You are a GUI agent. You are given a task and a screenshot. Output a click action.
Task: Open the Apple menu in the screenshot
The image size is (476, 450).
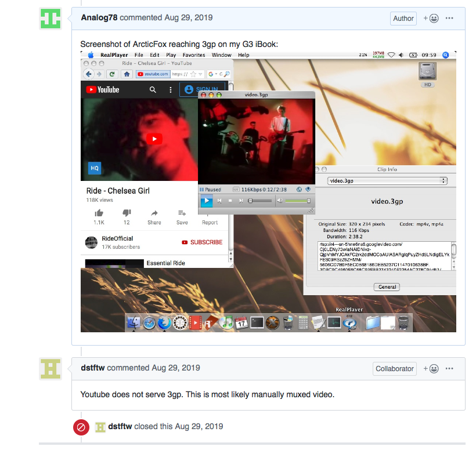(x=91, y=55)
